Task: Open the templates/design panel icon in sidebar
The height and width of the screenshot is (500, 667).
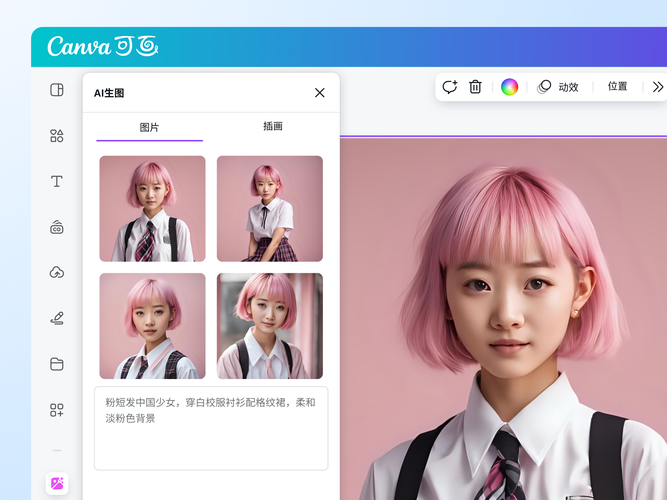Action: [x=57, y=90]
